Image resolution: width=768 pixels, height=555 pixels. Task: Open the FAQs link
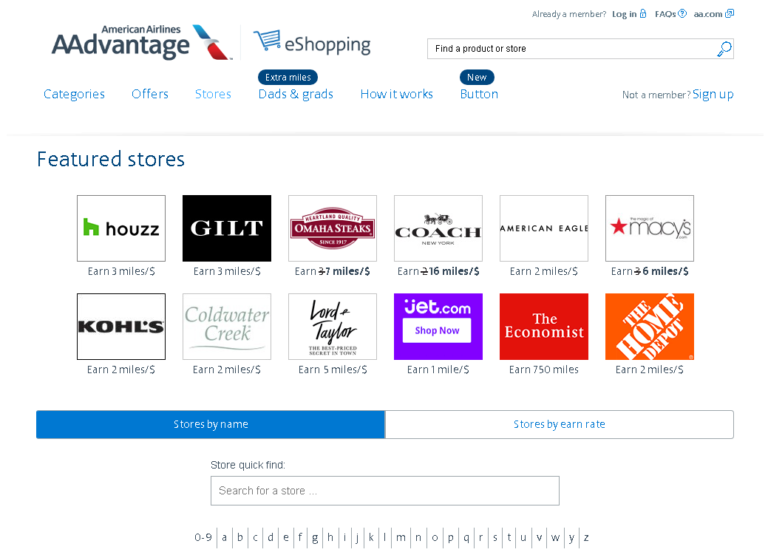[x=669, y=14]
